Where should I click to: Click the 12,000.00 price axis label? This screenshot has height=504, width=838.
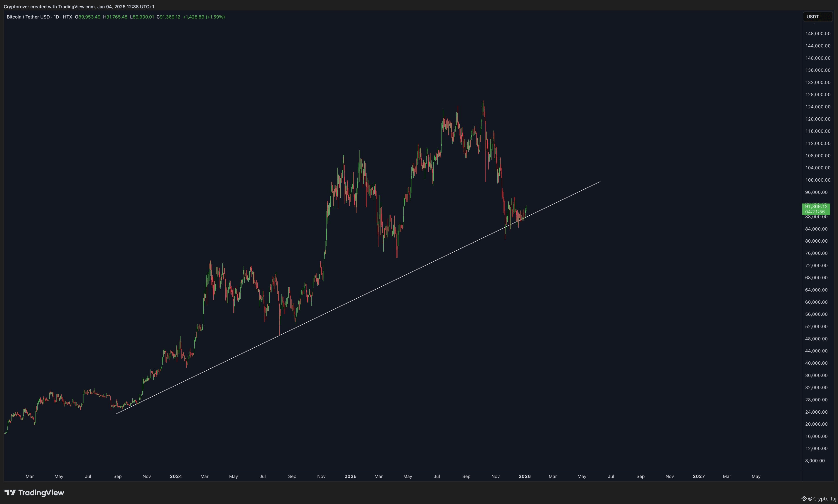click(x=816, y=449)
